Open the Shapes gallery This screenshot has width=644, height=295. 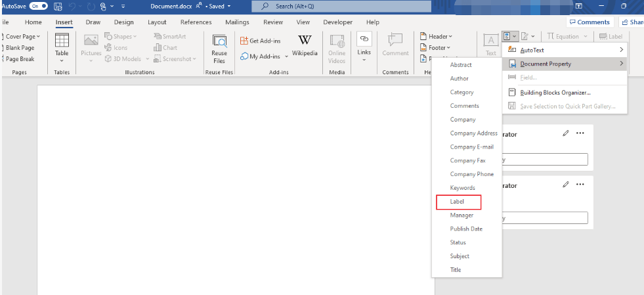(120, 37)
